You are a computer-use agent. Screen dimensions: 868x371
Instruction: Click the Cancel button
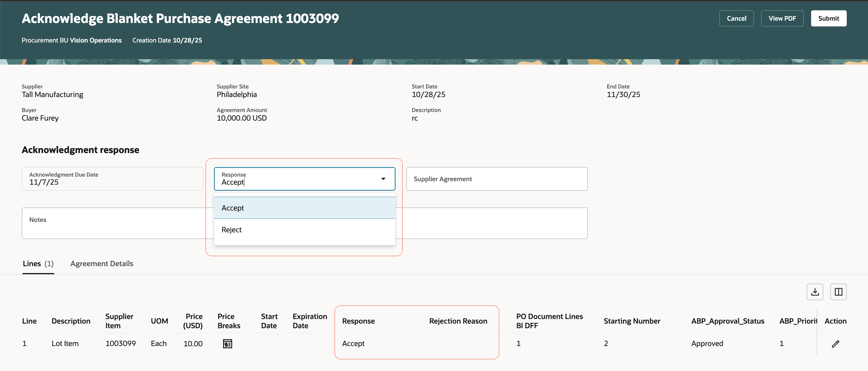(x=736, y=18)
